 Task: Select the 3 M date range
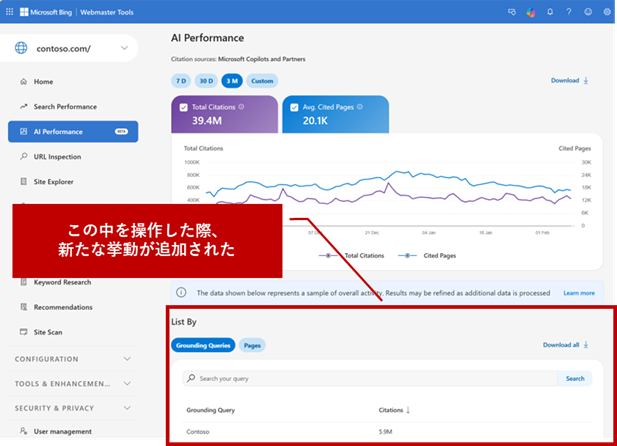pos(232,81)
